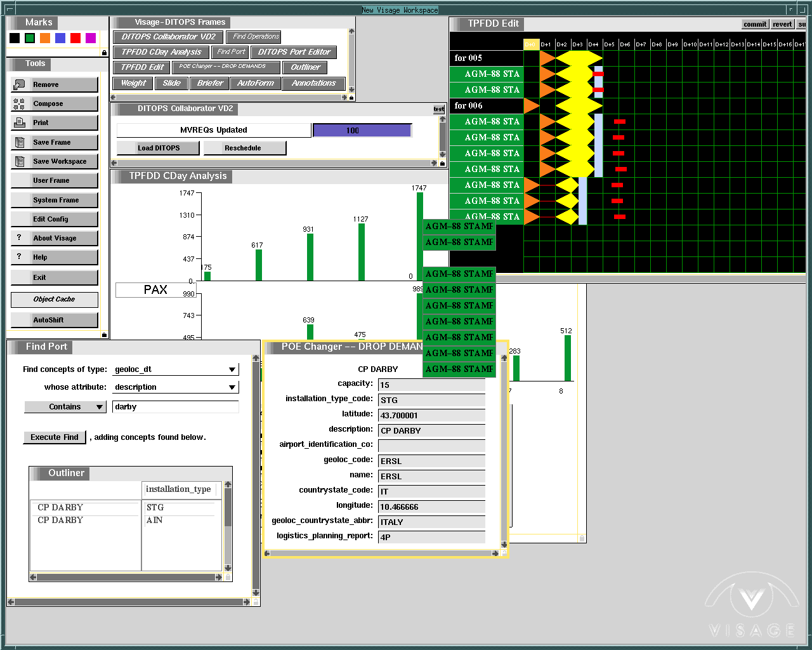Switch to the DITOPS Port Editor frame
The height and width of the screenshot is (650, 812).
point(294,52)
